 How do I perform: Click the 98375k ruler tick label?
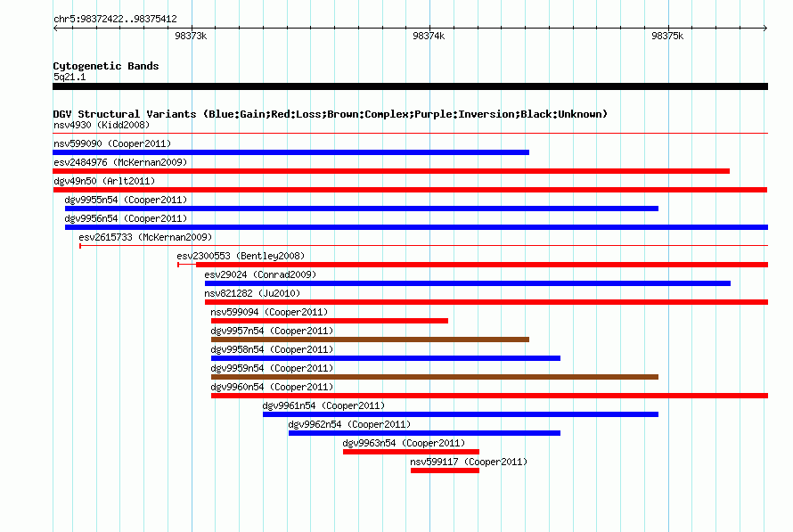pyautogui.click(x=667, y=36)
